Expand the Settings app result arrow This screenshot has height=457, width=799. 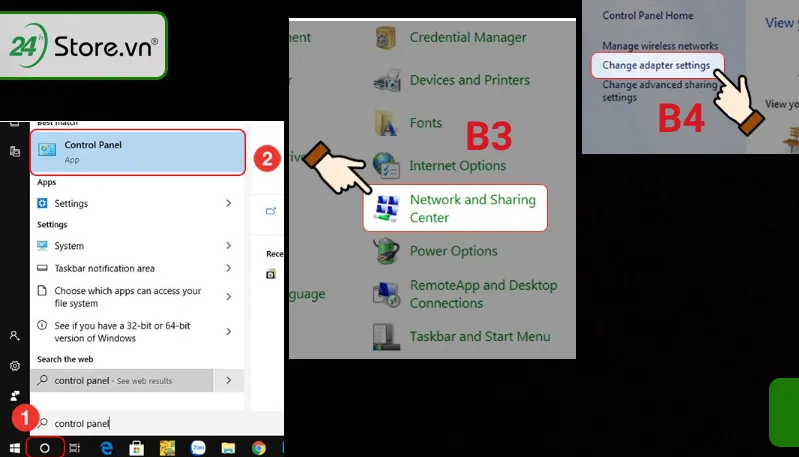pyautogui.click(x=229, y=204)
